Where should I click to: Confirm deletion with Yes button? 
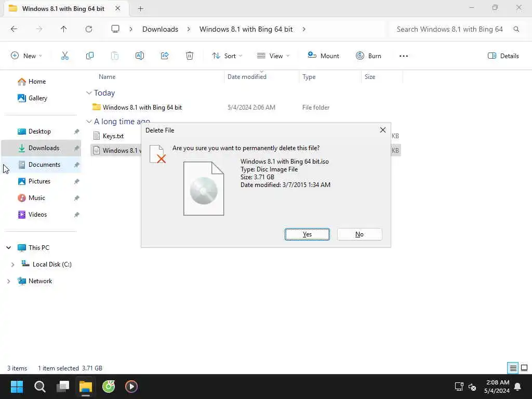coord(307,234)
